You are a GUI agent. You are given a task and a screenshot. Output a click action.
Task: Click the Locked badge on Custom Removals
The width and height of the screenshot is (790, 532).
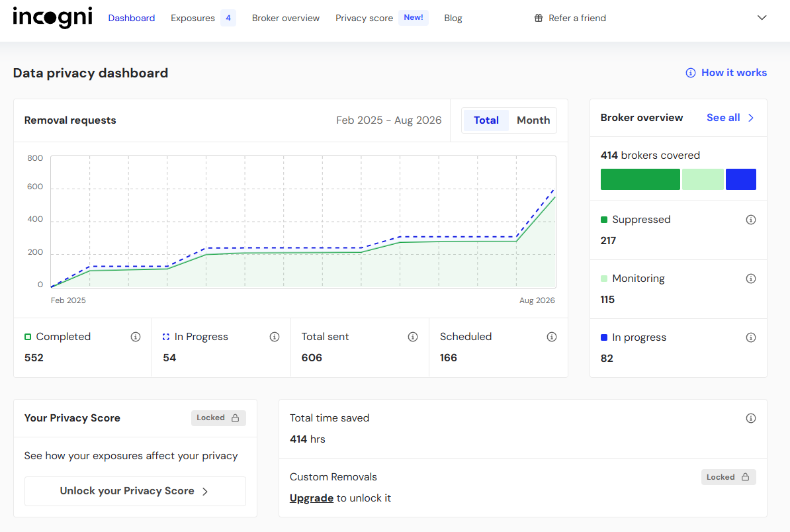[728, 477]
